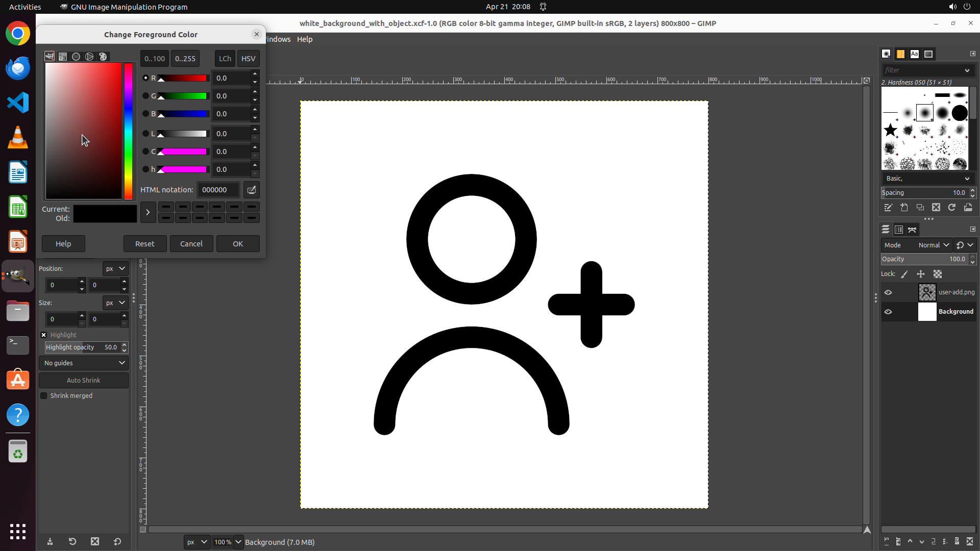Open the Palette color selector tab
This screenshot has width=980, height=551.
click(x=103, y=57)
